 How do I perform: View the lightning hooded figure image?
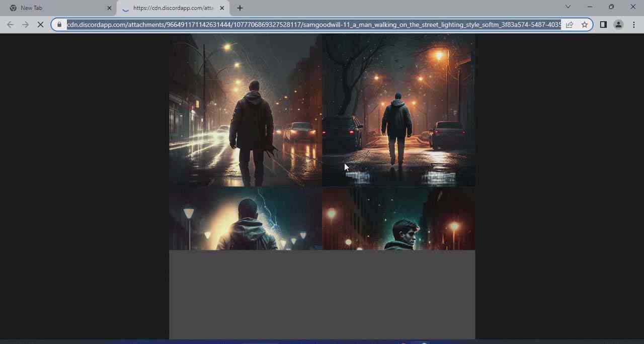point(245,219)
